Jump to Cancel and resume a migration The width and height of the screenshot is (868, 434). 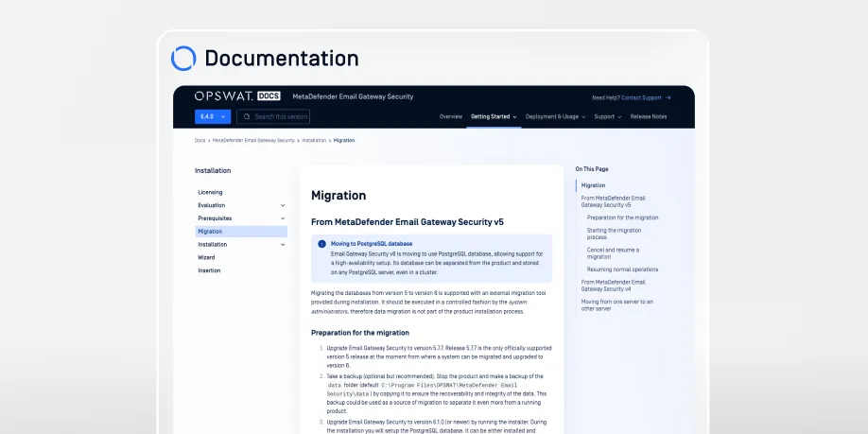[x=613, y=253]
